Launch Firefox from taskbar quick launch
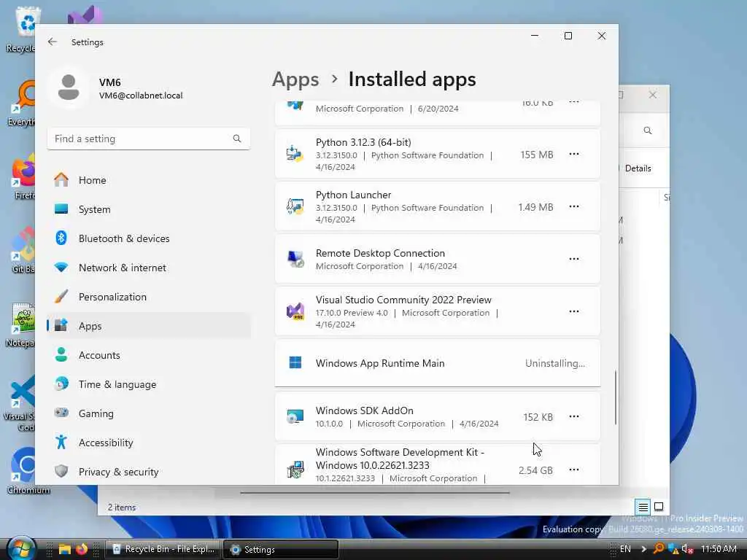747x560 pixels. [82, 549]
